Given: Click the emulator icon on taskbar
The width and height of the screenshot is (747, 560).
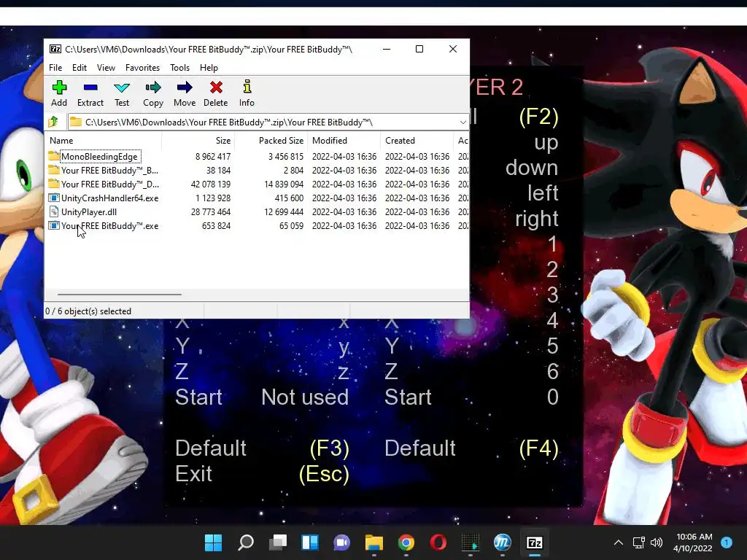Looking at the screenshot, I should [x=471, y=542].
